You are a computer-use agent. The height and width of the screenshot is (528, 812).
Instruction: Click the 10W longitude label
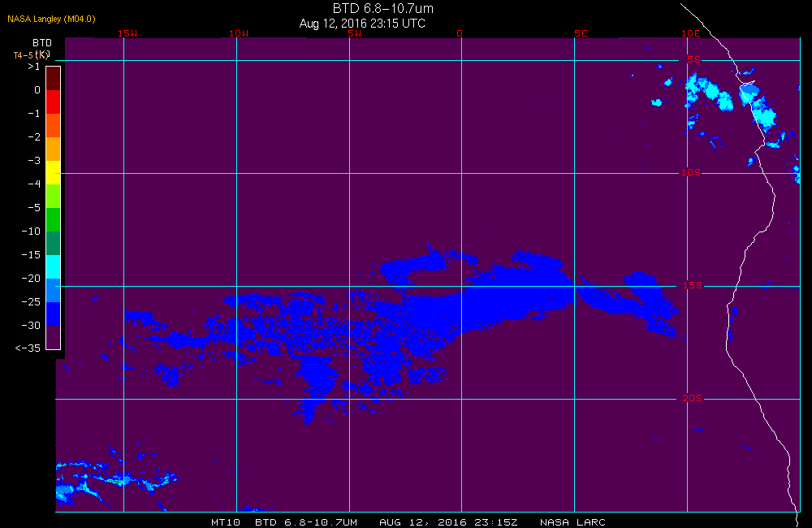239,33
